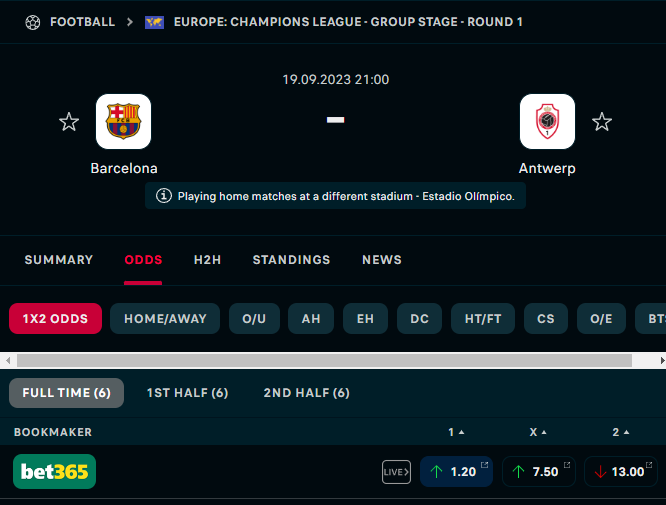
Task: Click the football sport icon in breadcrumb
Action: tap(33, 22)
